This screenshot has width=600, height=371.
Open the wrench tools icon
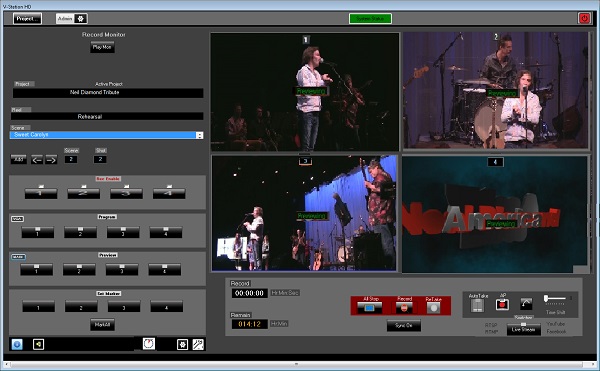pos(198,345)
